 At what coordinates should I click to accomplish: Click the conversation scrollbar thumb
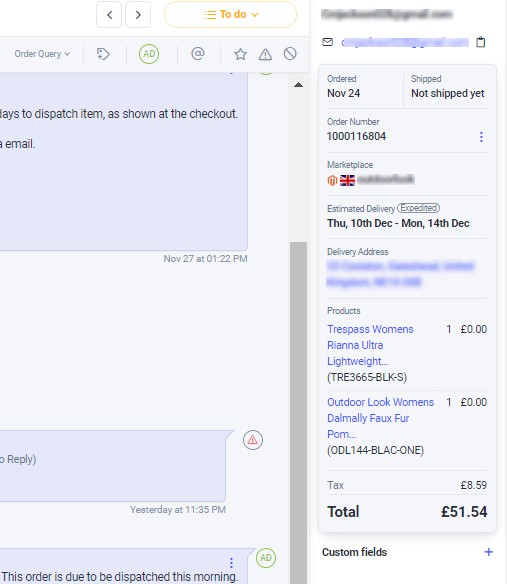(x=298, y=413)
